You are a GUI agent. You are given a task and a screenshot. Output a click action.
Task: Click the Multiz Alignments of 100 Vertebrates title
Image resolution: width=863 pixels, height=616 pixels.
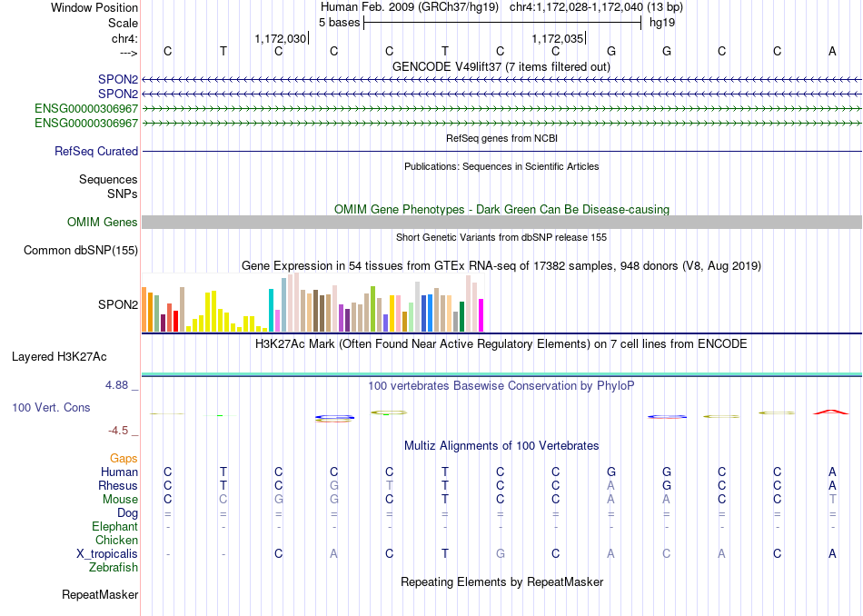pos(501,445)
